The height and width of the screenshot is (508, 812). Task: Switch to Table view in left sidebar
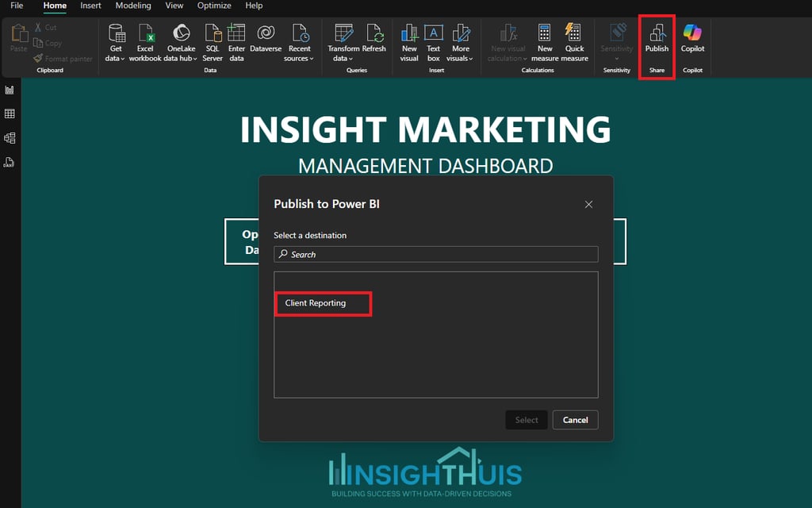[10, 114]
